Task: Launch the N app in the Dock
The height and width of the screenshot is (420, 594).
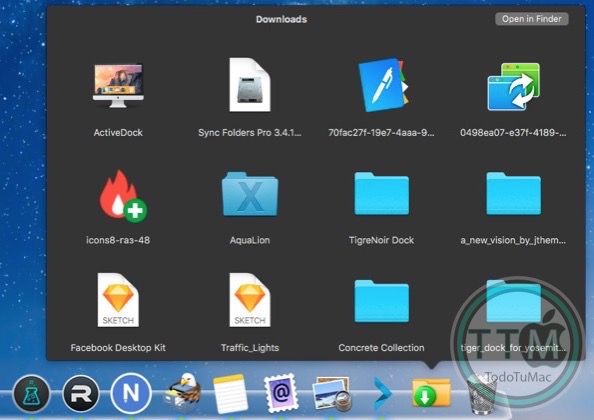Action: [131, 393]
